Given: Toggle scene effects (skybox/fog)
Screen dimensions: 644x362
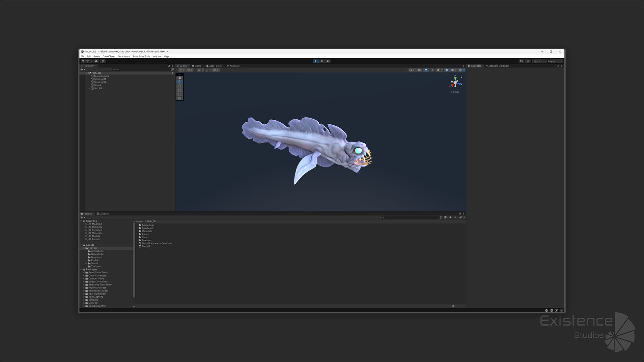Looking at the screenshot, I should pyautogui.click(x=438, y=70).
